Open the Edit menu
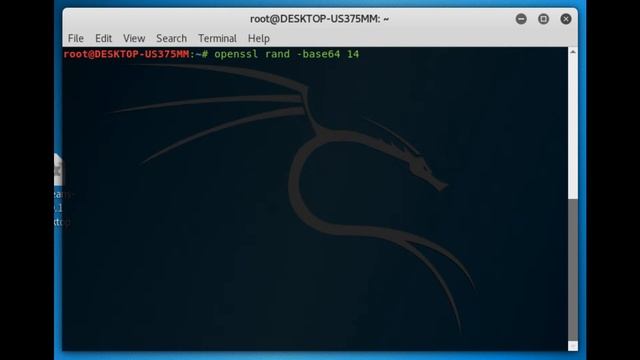The image size is (640, 360). click(103, 38)
